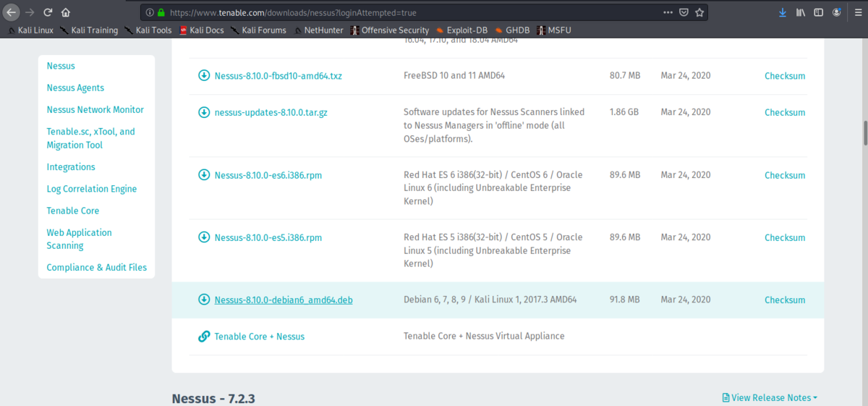
Task: View Checksum for nessus-updates tarball
Action: (x=785, y=112)
